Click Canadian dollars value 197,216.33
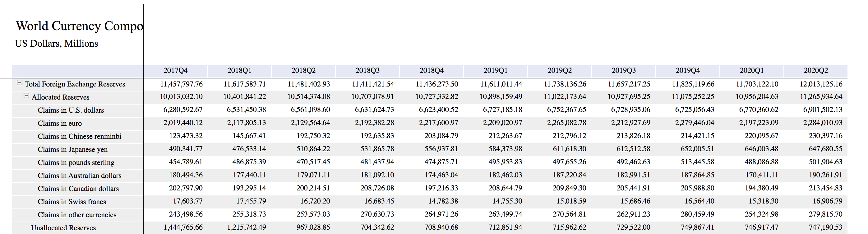This screenshot has width=868, height=234. click(x=441, y=188)
